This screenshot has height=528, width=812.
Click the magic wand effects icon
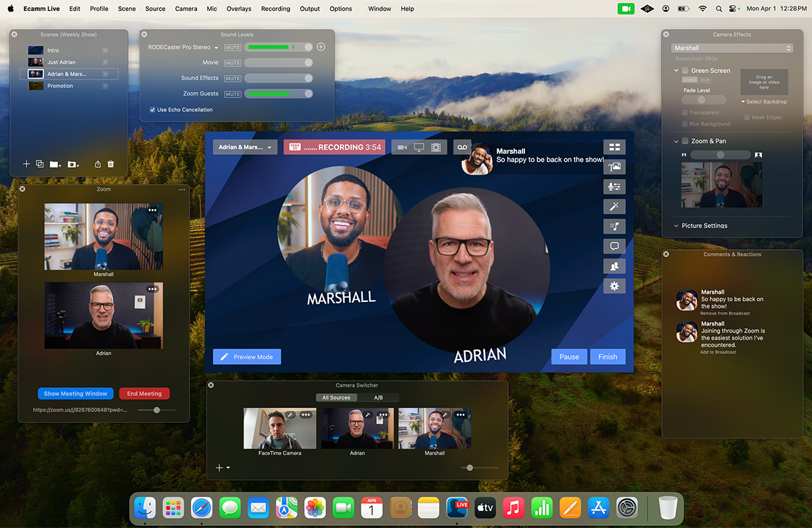pyautogui.click(x=614, y=206)
